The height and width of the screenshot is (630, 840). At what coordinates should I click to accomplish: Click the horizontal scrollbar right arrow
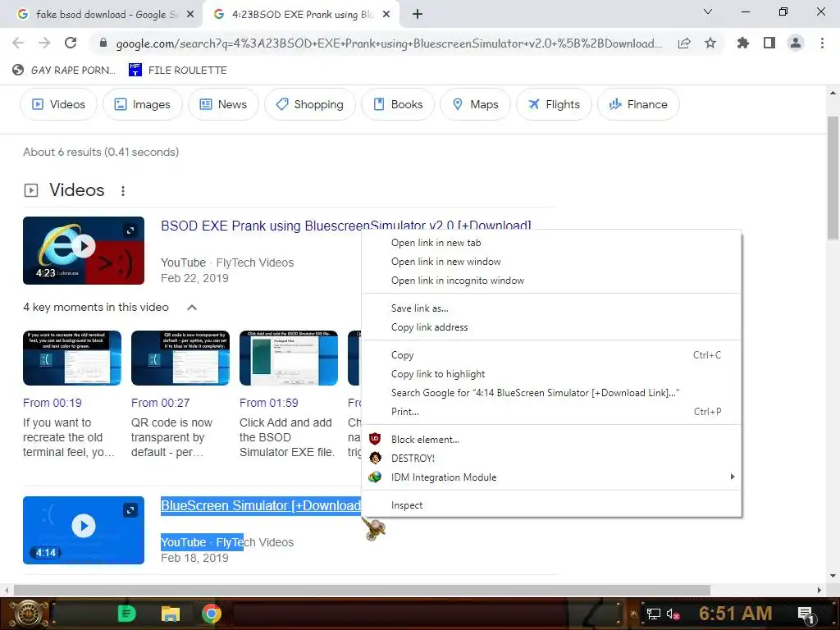tap(819, 590)
